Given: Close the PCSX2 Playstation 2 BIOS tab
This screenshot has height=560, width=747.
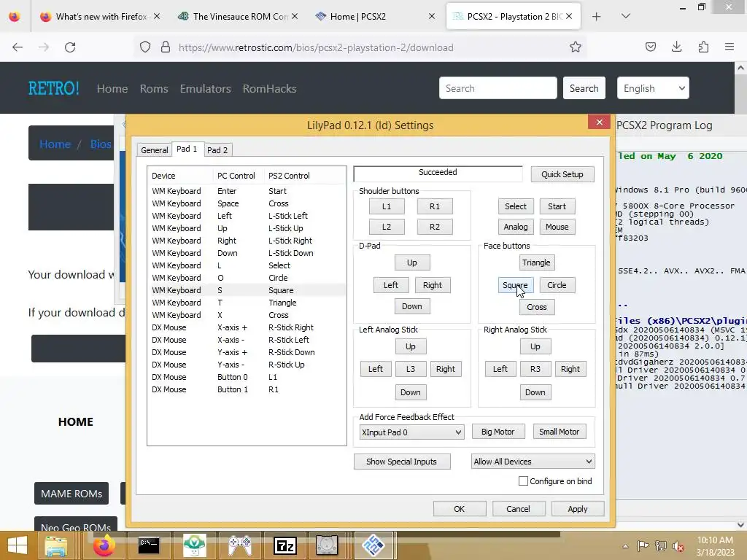Looking at the screenshot, I should (569, 16).
